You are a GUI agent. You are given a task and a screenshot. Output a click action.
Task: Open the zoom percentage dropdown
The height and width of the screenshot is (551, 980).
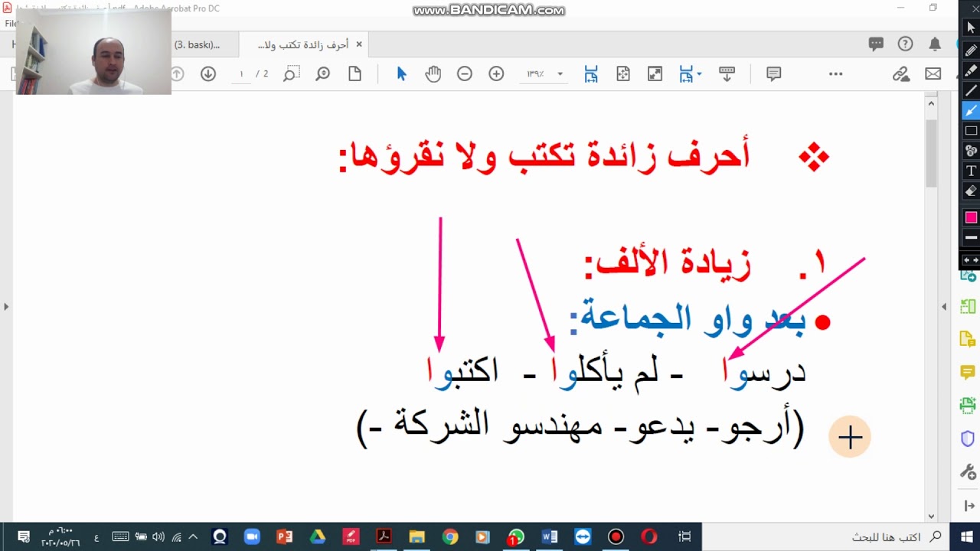coord(560,74)
